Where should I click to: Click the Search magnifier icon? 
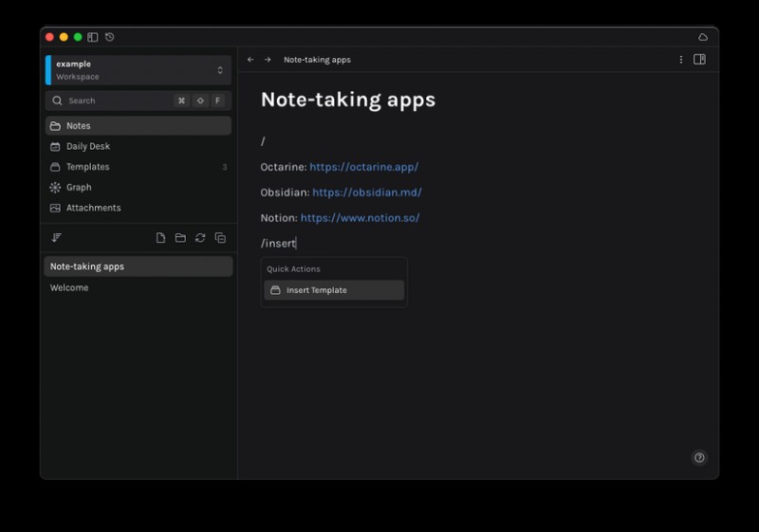coord(57,101)
